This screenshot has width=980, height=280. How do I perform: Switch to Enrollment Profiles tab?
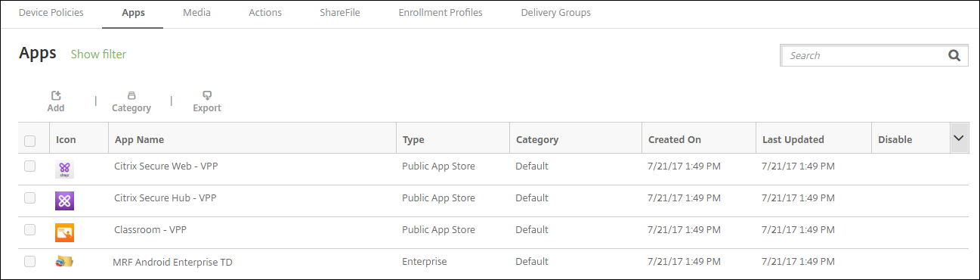pos(441,13)
